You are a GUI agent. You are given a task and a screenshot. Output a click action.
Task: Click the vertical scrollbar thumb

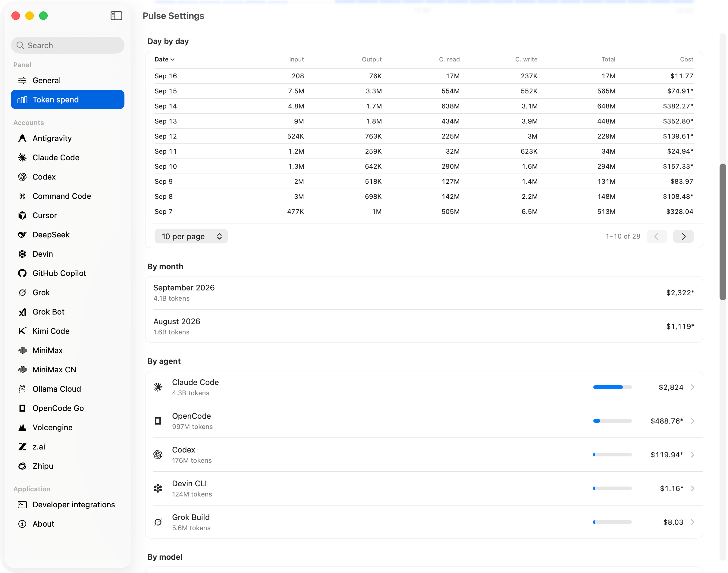click(723, 232)
